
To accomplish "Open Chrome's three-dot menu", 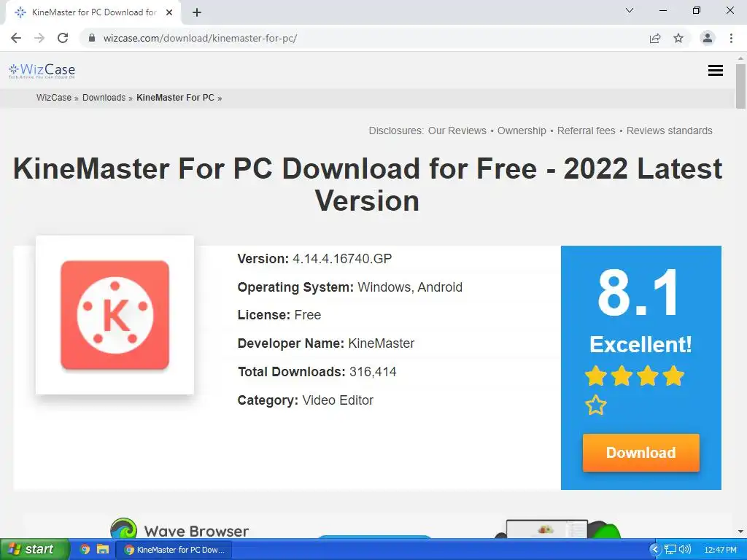I will pyautogui.click(x=731, y=38).
